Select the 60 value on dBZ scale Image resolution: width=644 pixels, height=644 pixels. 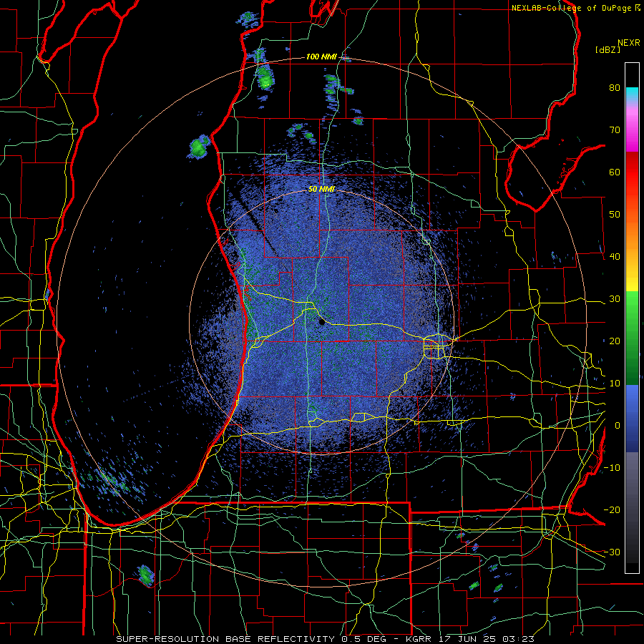tap(615, 172)
